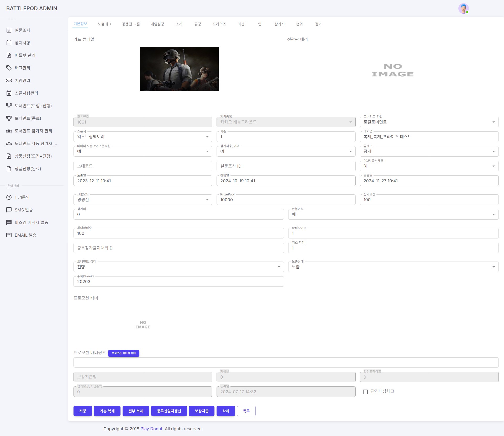
Task: Click the trophy icon for 토너먼트(모집+진행)
Action: tap(9, 106)
